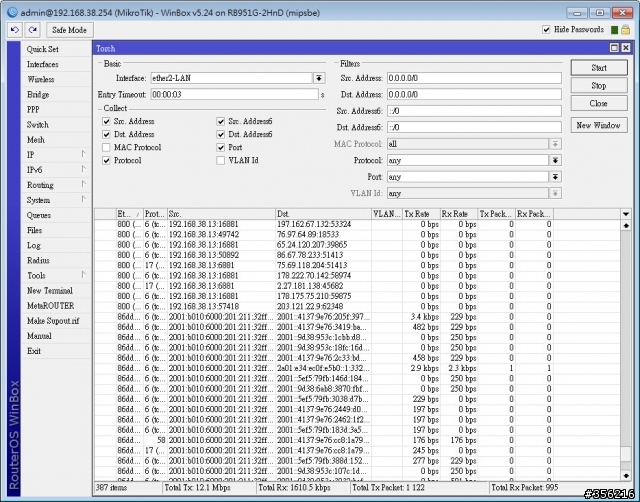Click the Stop button
640x502 pixels.
pos(599,86)
